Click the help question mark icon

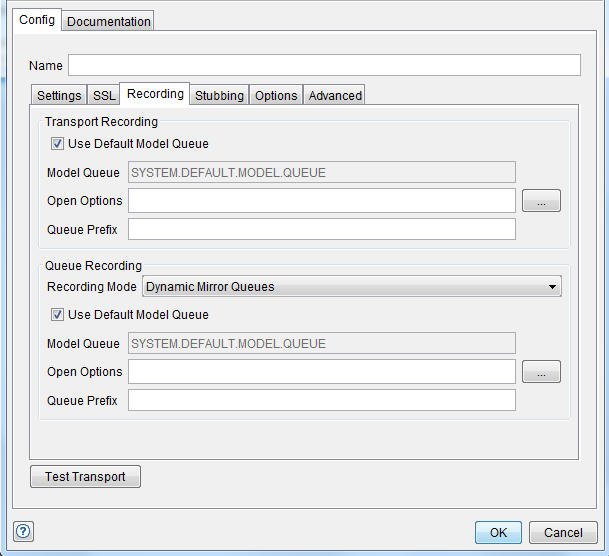pos(24,531)
